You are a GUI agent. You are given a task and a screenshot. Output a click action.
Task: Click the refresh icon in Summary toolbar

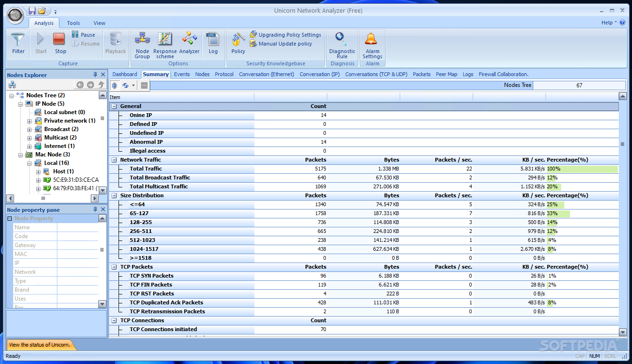[x=126, y=85]
